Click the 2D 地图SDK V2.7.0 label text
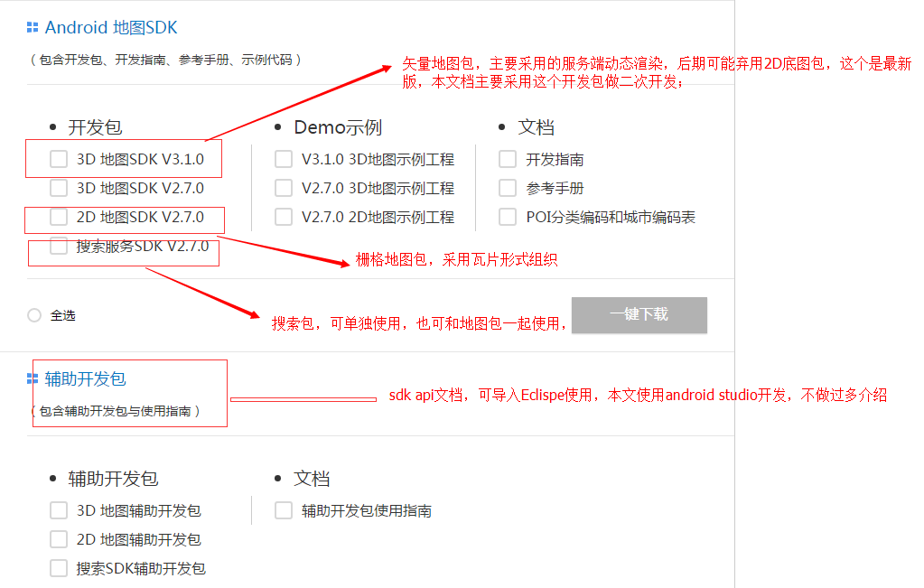Viewport: 924px width, 588px height. 140,217
